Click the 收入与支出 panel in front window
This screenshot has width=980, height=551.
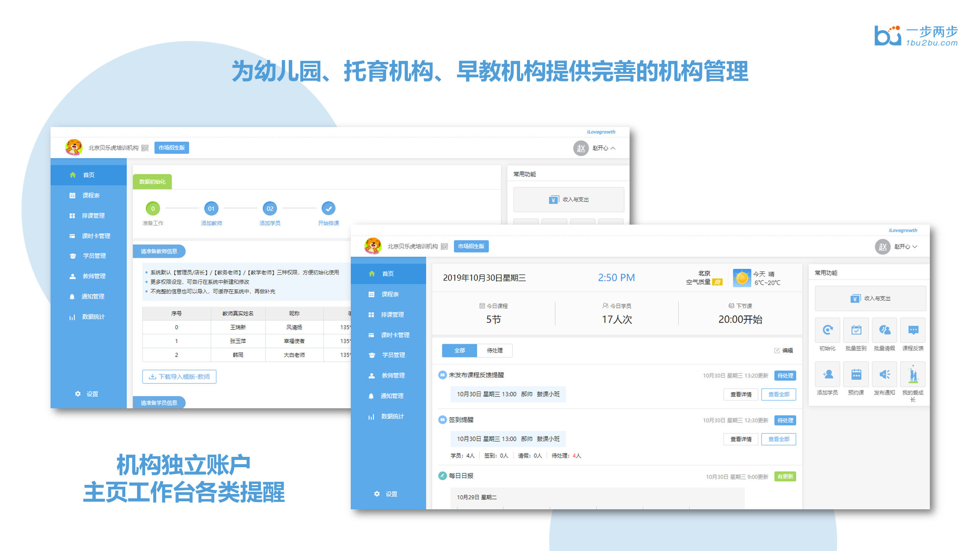(870, 298)
